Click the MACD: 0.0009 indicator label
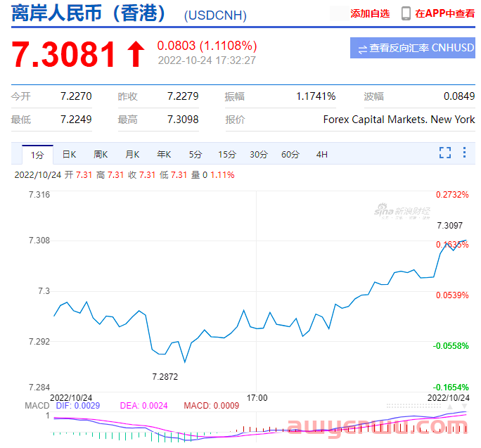 point(212,406)
